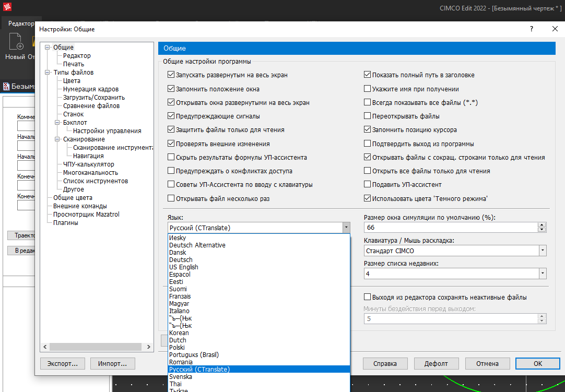This screenshot has width=565, height=392.
Task: Check 'Подтвердить выход из программы' option
Action: tap(367, 144)
